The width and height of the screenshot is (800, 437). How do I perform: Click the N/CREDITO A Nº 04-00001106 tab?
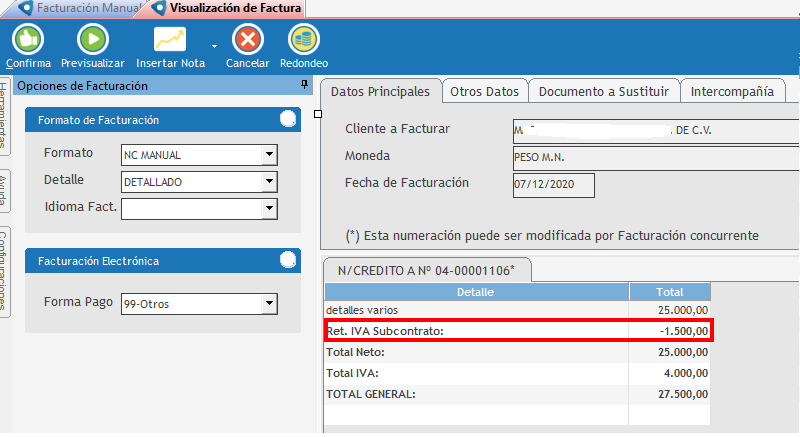click(x=427, y=270)
